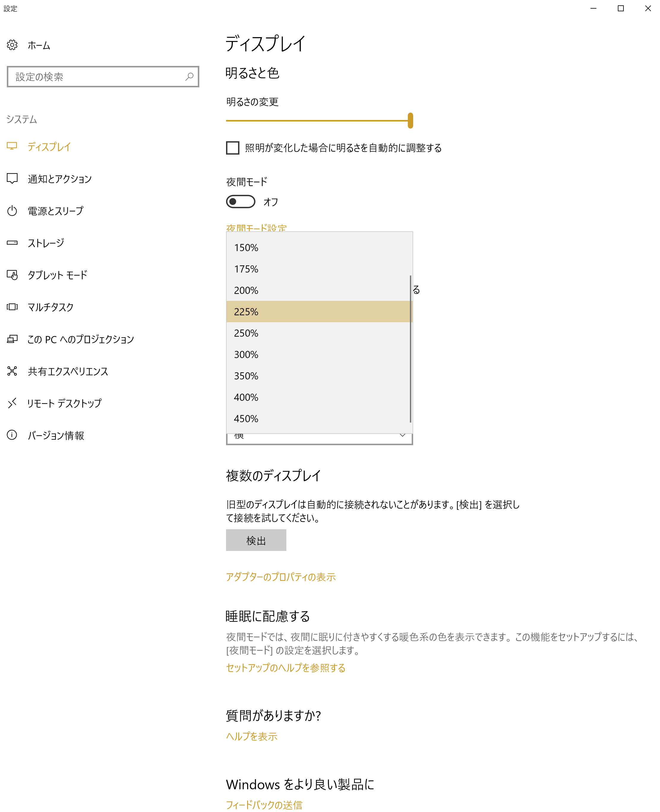
Task: Open 通知とアクション via its icon
Action: click(12, 178)
